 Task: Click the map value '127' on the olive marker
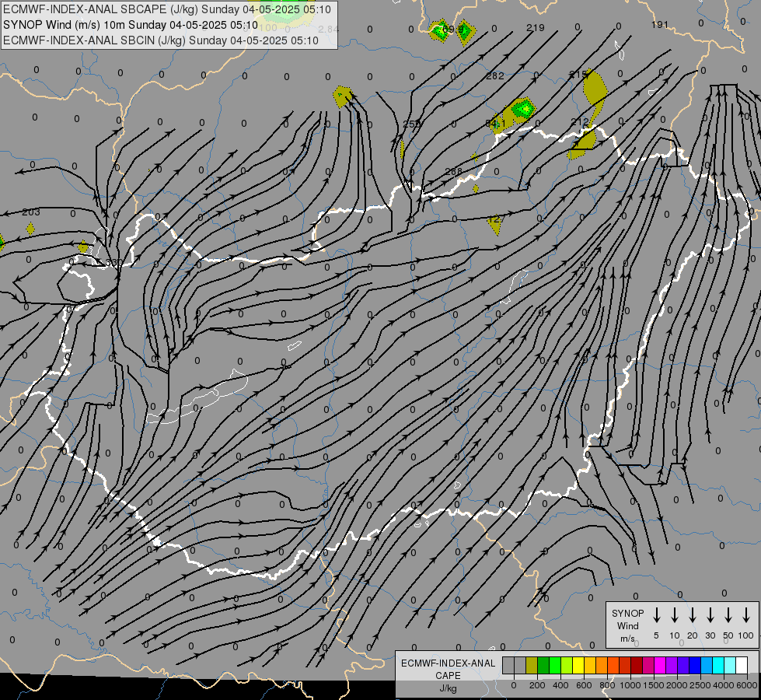pos(496,219)
